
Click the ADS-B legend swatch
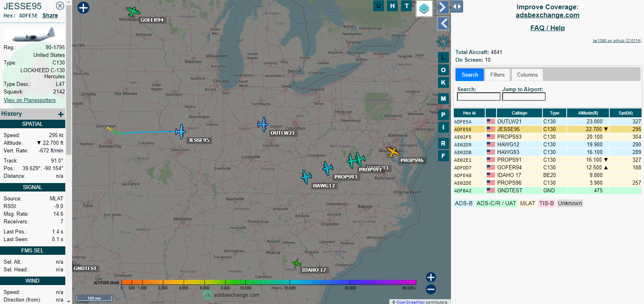point(463,203)
